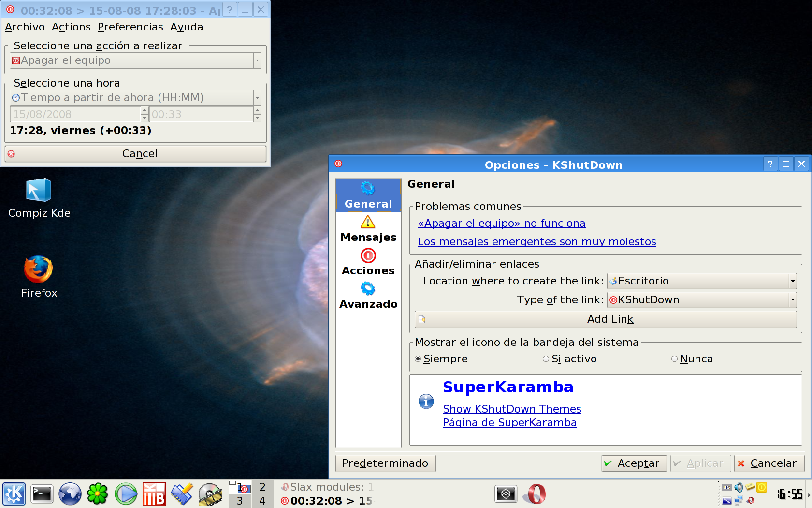This screenshot has width=812, height=508.
Task: Open the Preferencias menu
Action: 130,27
